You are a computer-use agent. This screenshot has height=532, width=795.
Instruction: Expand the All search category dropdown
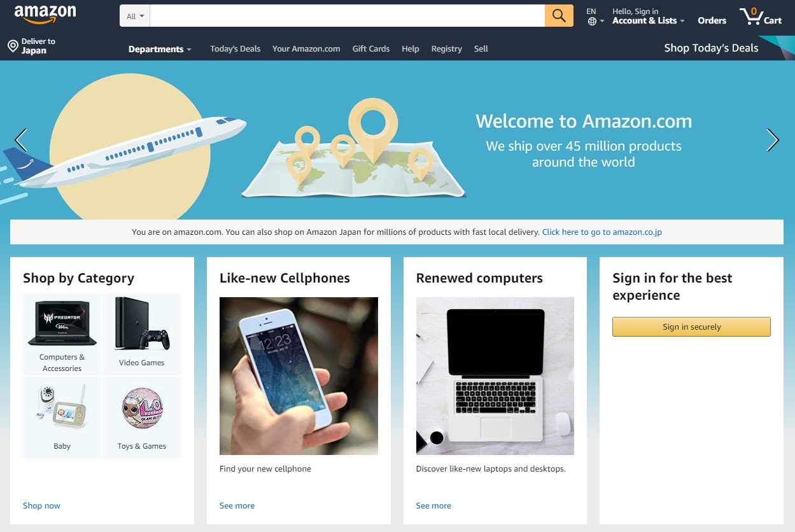coord(135,16)
